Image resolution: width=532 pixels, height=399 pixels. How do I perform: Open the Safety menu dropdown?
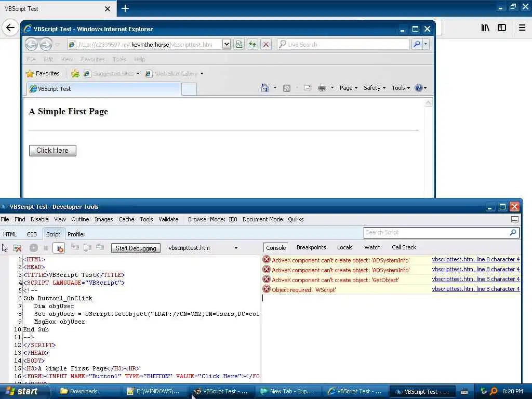tap(374, 88)
